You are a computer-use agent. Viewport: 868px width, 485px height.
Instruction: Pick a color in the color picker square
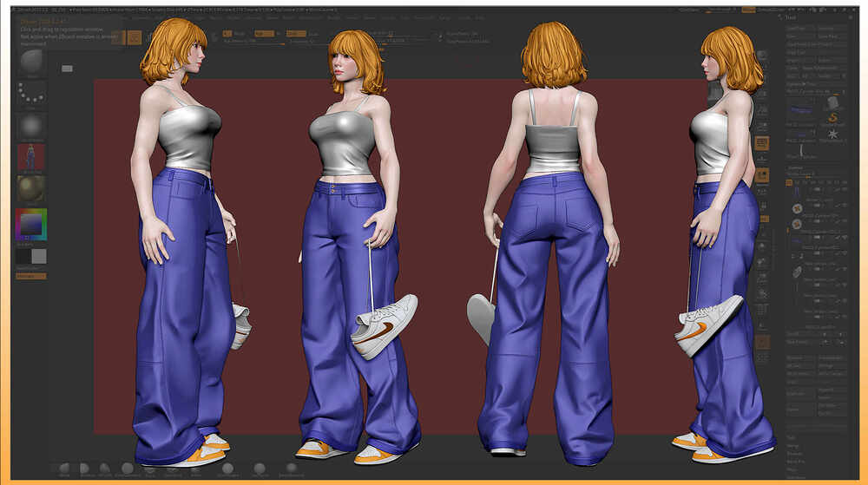(31, 224)
